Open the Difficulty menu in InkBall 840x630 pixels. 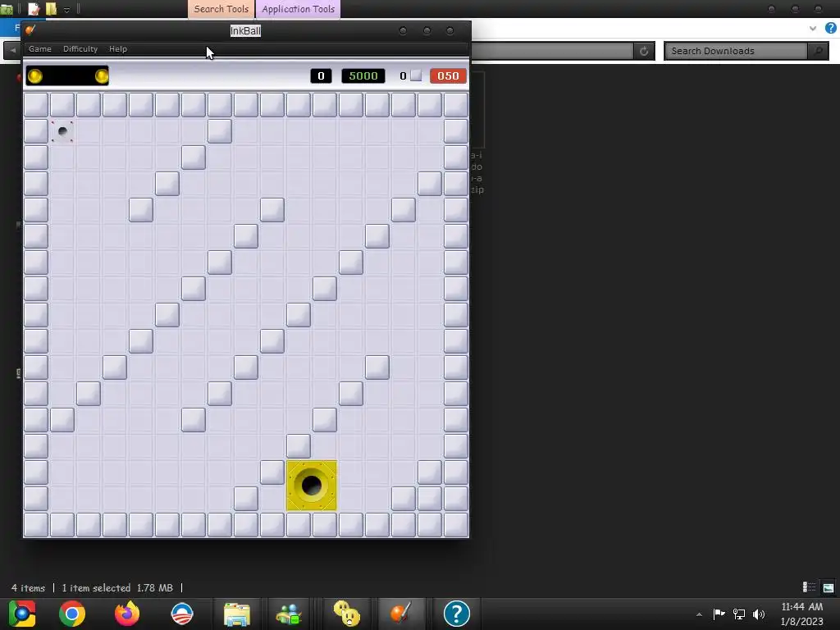pos(80,48)
